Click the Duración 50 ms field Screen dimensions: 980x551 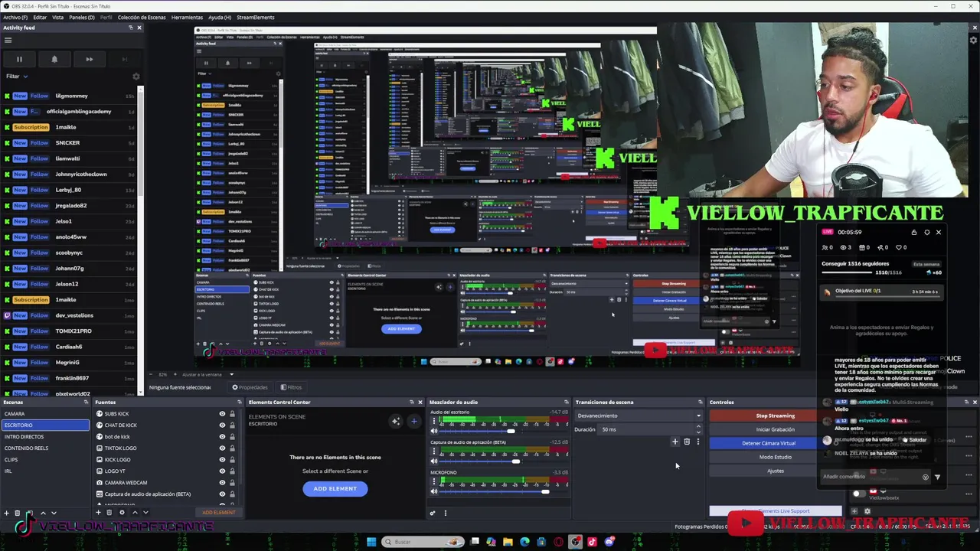[x=650, y=429]
